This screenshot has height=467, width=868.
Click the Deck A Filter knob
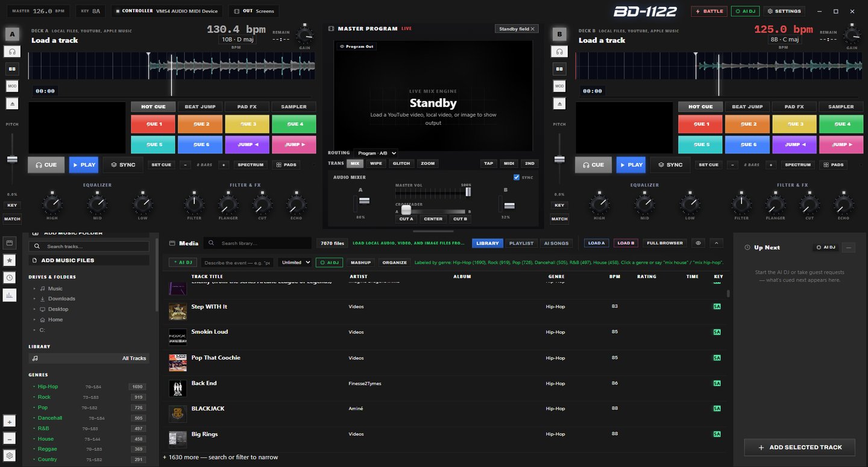click(194, 203)
